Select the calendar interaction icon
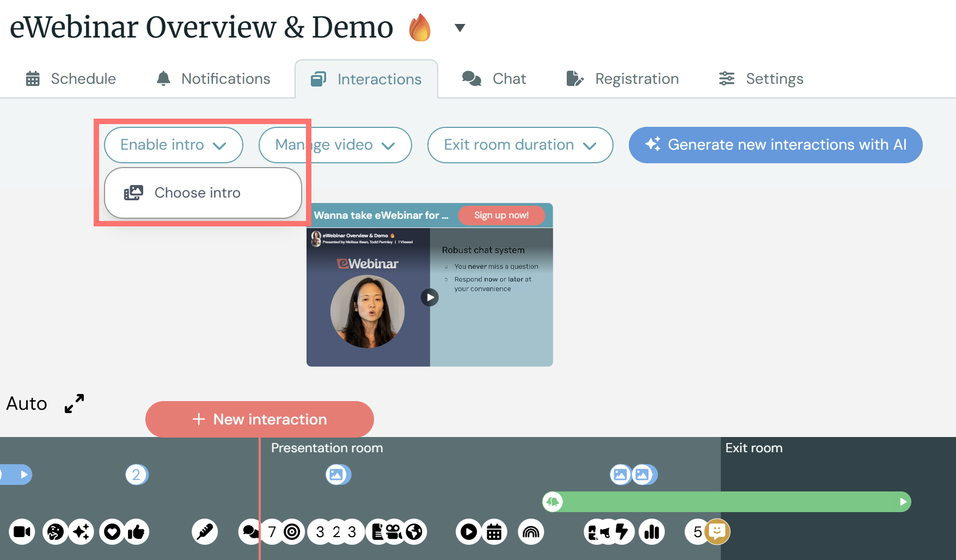Screen dimensions: 956x560 [494, 532]
